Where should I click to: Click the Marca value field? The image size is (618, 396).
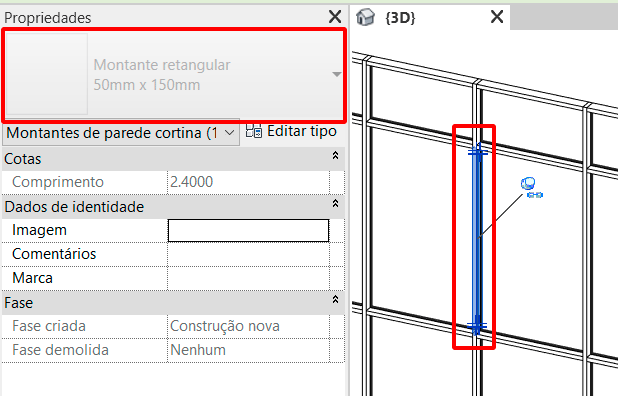pyautogui.click(x=248, y=278)
